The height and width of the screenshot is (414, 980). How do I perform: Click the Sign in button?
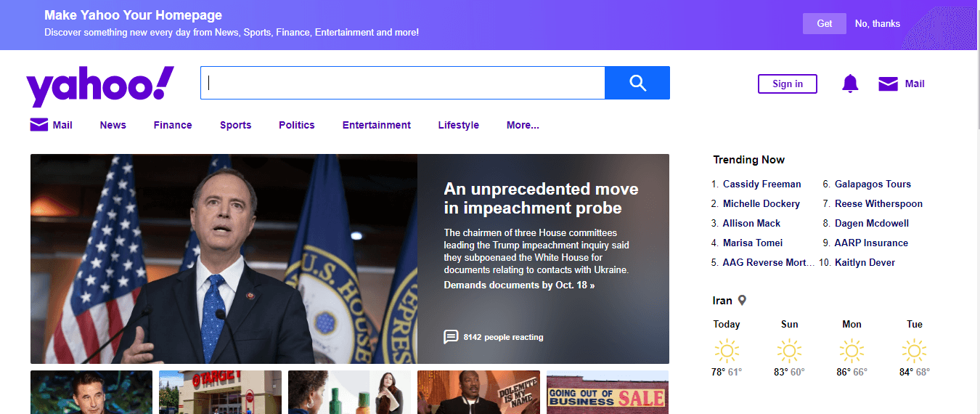(x=788, y=84)
